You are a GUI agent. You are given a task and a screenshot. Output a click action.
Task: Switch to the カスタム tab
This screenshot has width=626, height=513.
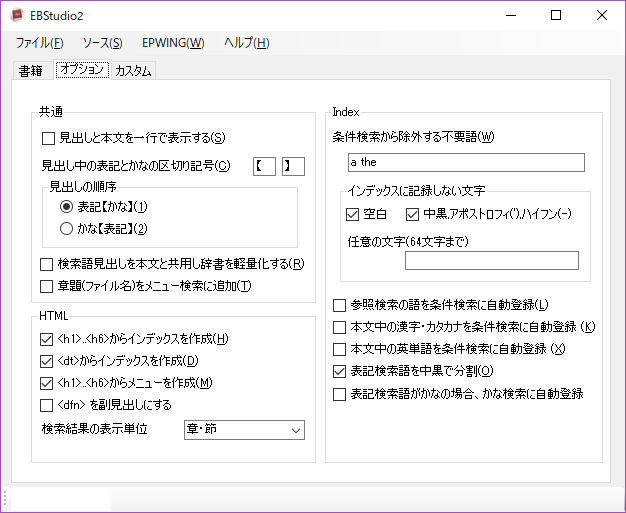click(x=133, y=71)
